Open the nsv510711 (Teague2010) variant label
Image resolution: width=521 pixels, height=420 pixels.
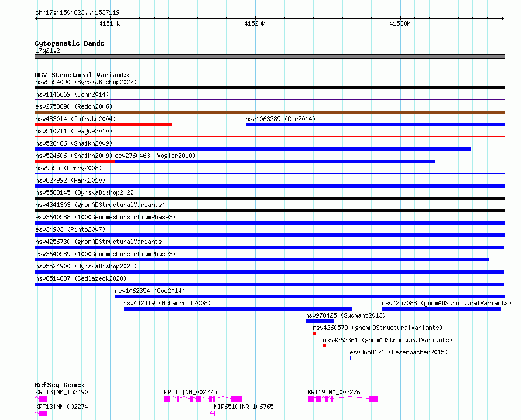tap(73, 131)
